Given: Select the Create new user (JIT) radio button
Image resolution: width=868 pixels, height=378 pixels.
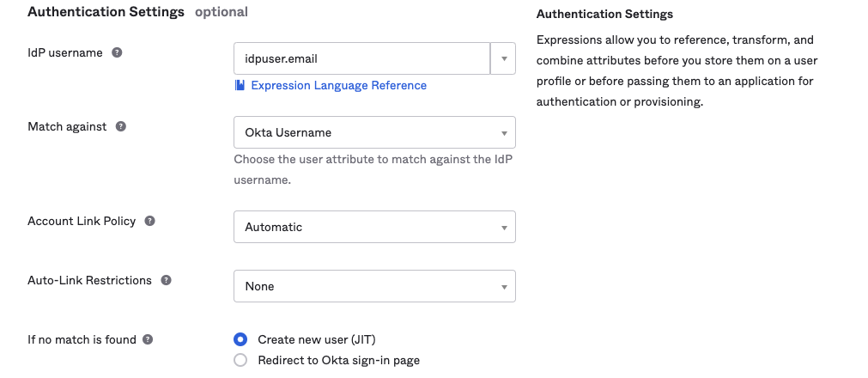Looking at the screenshot, I should coord(240,339).
